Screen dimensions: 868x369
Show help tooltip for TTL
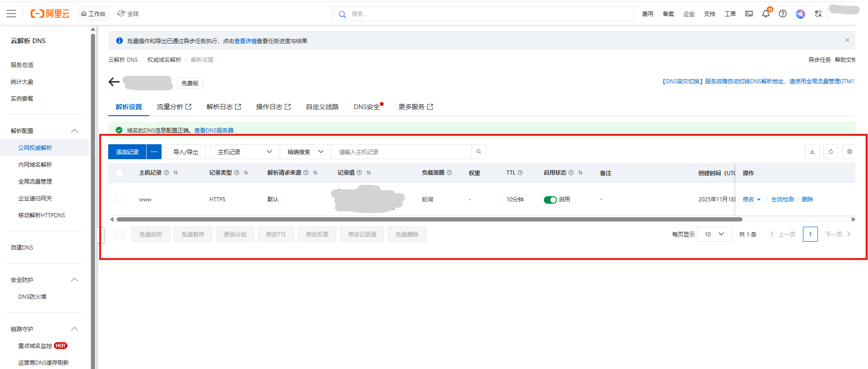point(520,173)
